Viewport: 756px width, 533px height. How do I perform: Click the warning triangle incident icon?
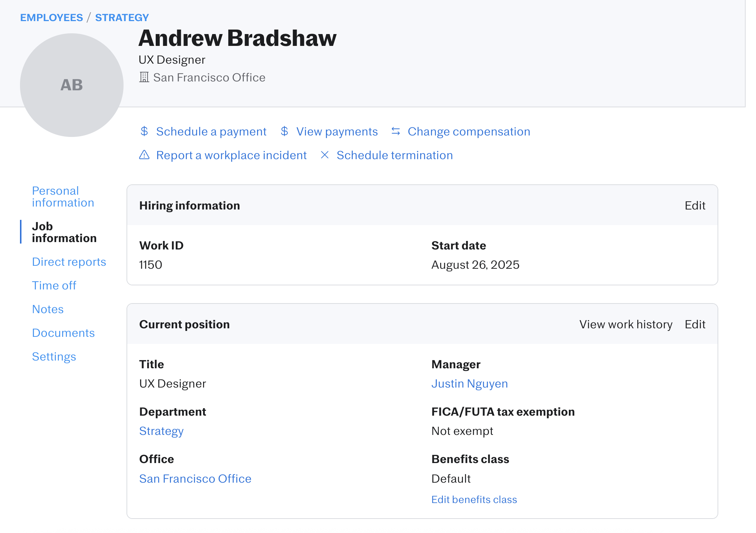[144, 155]
